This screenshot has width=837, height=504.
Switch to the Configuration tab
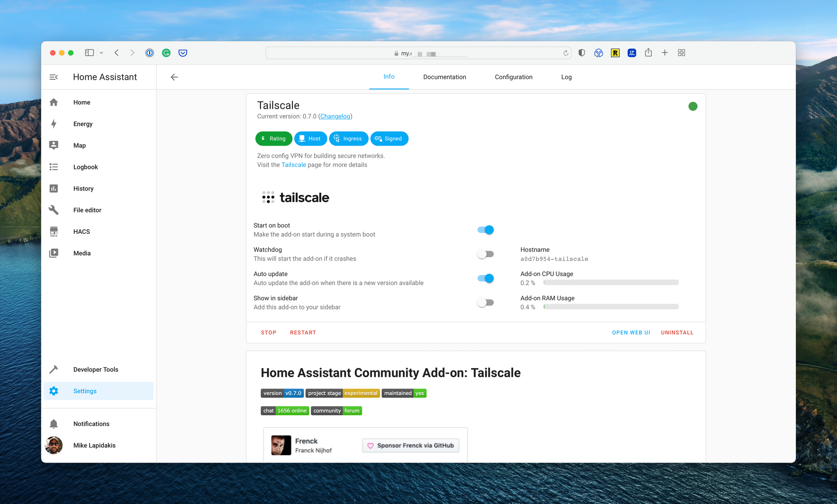pos(513,77)
